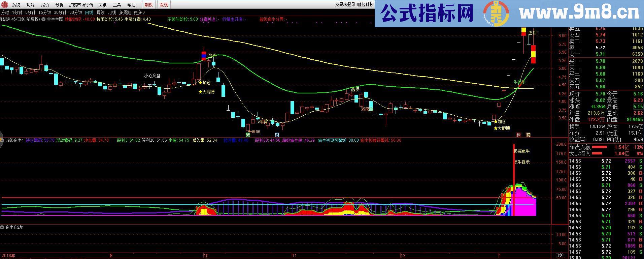Open the 报价 menu
This screenshot has width=644, height=259.
click(x=45, y=5)
